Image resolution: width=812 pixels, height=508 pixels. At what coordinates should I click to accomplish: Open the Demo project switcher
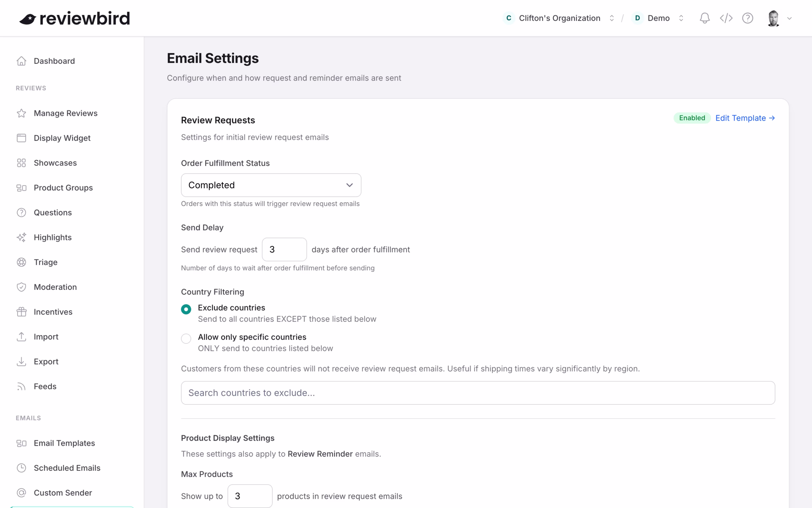(x=658, y=18)
